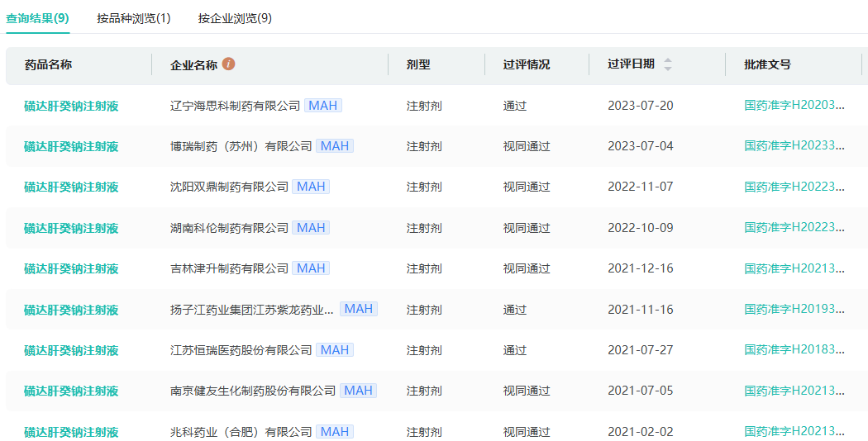The height and width of the screenshot is (441, 868).
Task: Open the 按企业浏览(9) tab
Action: pos(236,18)
